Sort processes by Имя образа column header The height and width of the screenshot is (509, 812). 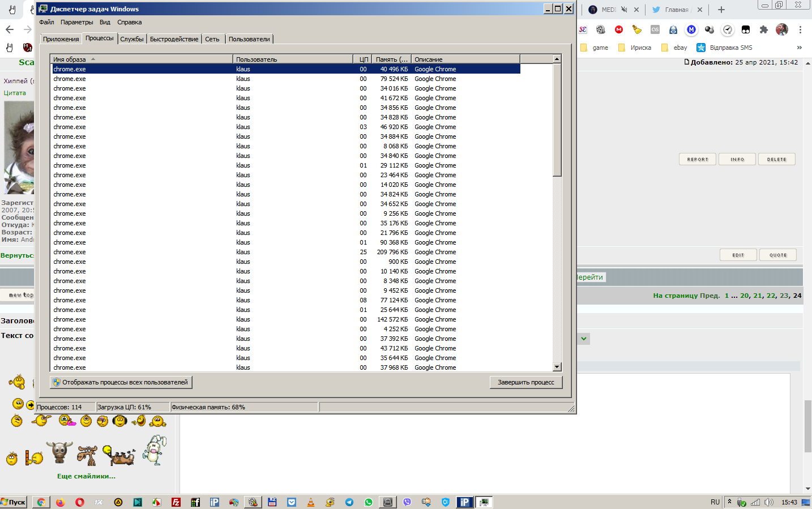pos(142,59)
